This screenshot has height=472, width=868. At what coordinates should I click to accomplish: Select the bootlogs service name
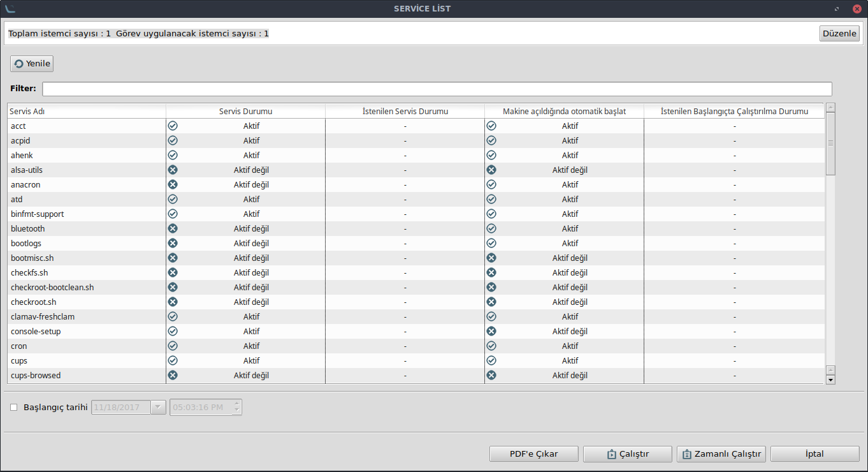point(26,243)
